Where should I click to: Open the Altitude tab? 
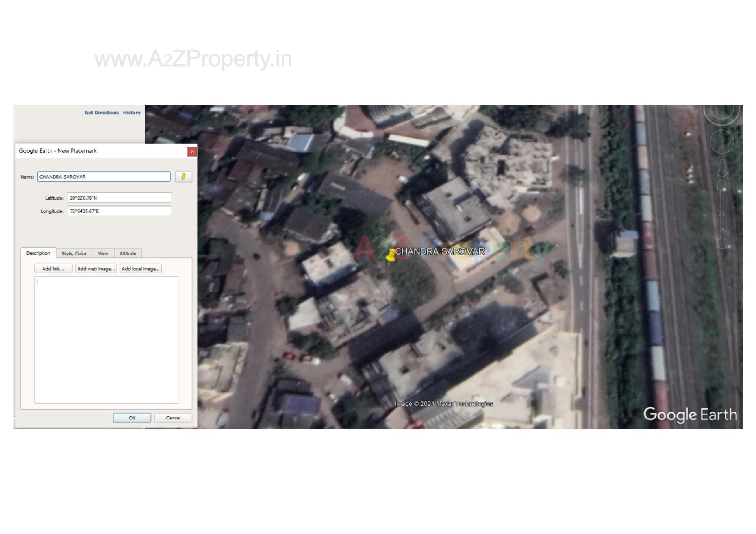pyautogui.click(x=128, y=253)
